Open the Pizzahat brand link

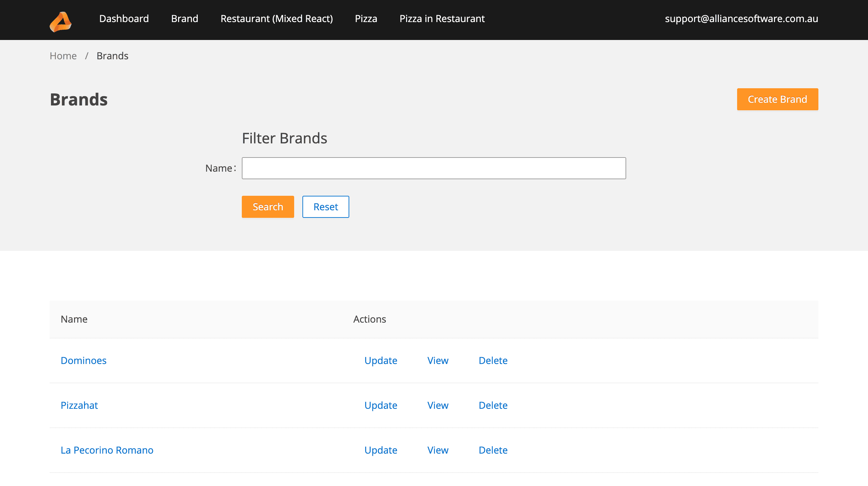[79, 405]
